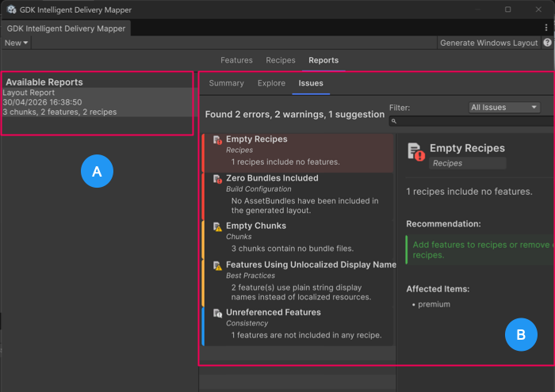Click the search magnifier icon in filter field

coord(393,121)
